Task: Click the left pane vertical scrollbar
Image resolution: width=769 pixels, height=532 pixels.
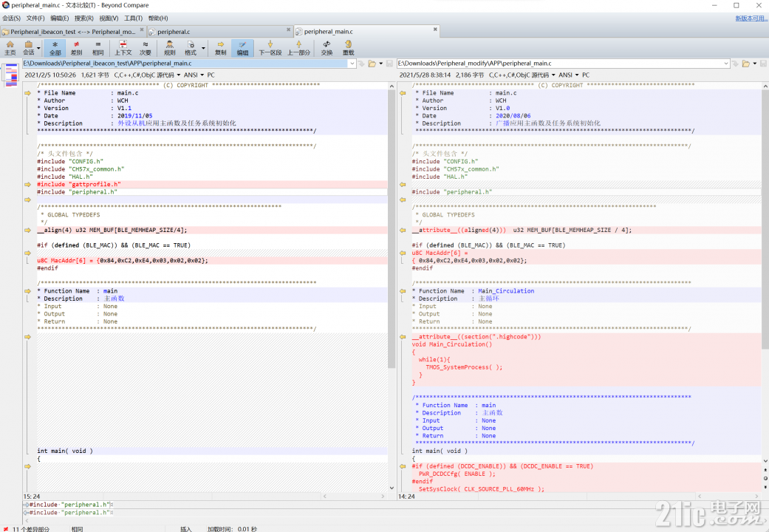Action: coord(392,229)
